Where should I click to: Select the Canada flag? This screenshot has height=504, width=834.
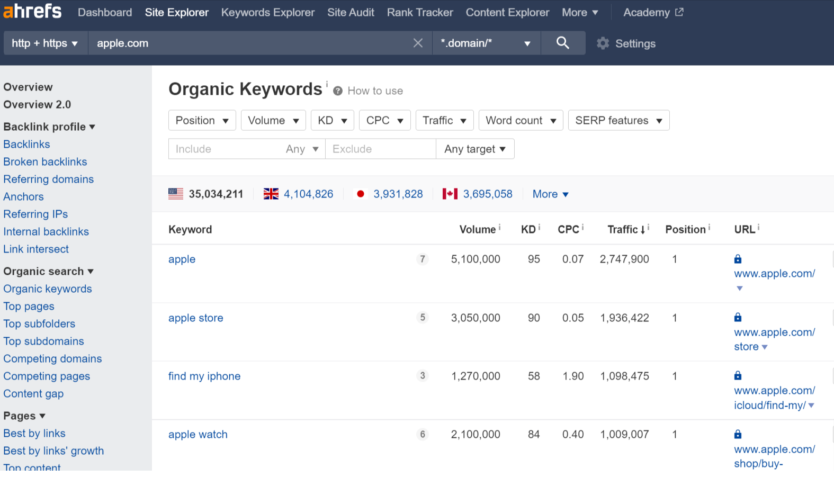[x=450, y=194]
